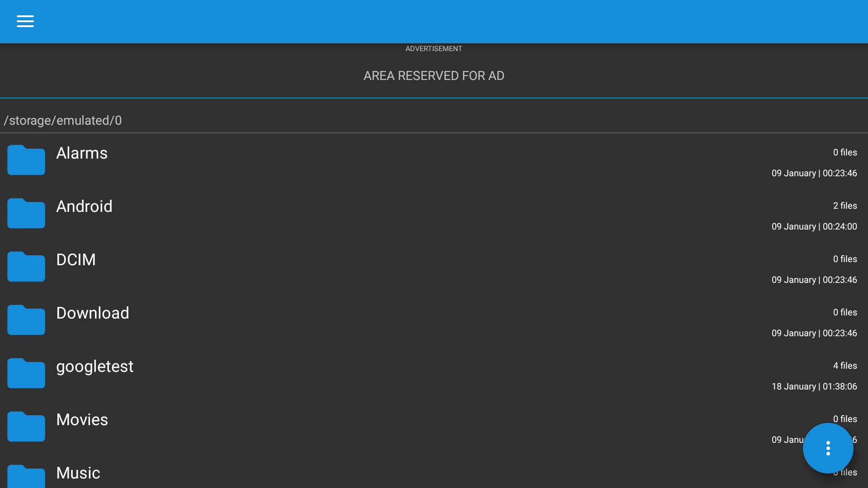The image size is (868, 488).
Task: Click the Music folder entry at bottom
Action: [78, 473]
